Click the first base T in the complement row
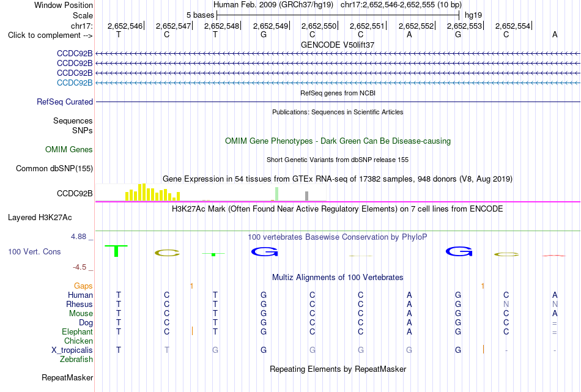 pyautogui.click(x=119, y=34)
